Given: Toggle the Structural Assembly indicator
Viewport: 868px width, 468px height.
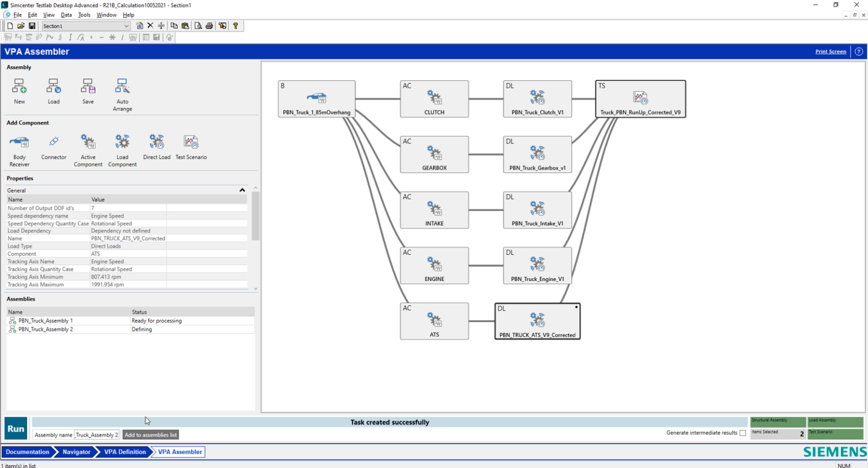Looking at the screenshot, I should pos(778,421).
